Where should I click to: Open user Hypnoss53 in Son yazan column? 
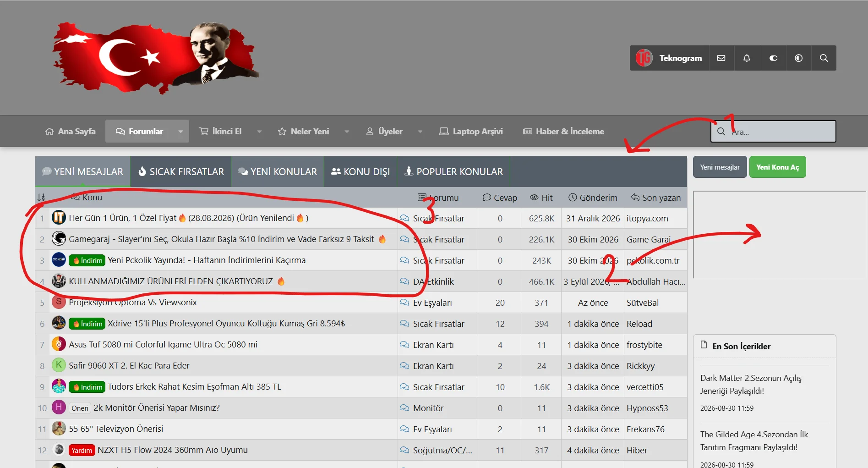coord(647,408)
